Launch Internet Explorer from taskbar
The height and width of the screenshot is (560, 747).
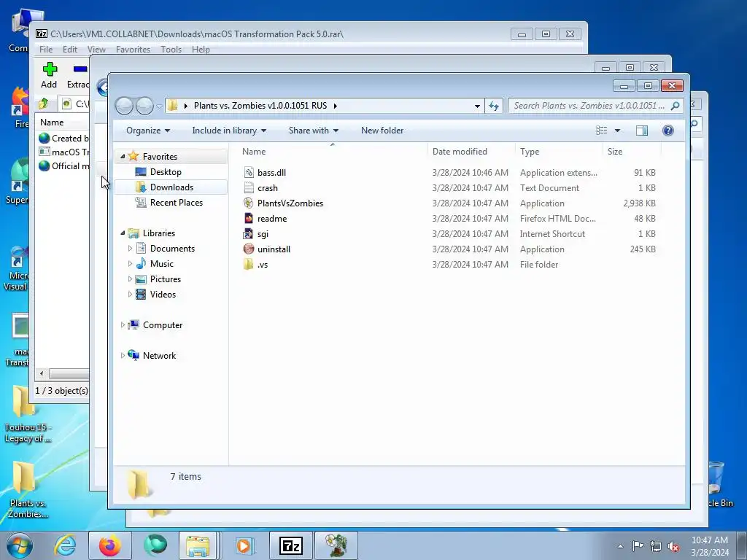tap(65, 545)
